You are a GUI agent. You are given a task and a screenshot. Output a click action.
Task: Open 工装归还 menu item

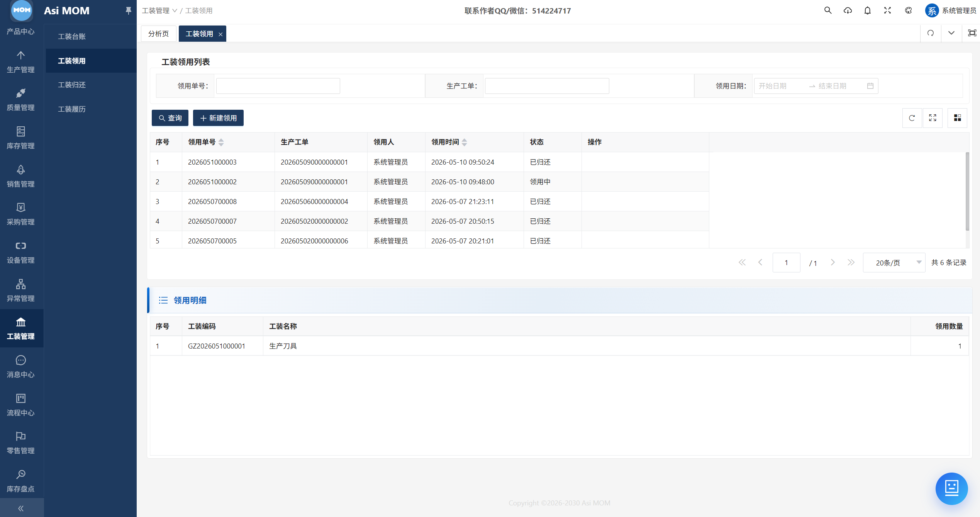[x=91, y=85]
